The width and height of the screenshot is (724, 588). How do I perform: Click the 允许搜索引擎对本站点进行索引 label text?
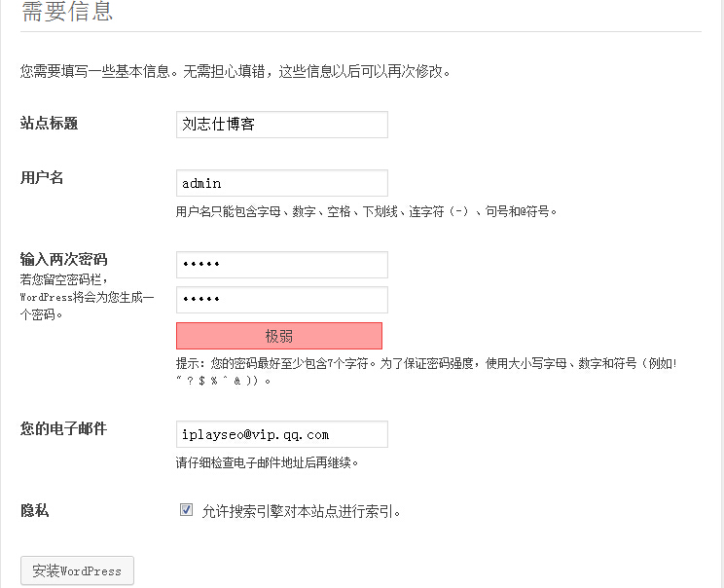[301, 511]
